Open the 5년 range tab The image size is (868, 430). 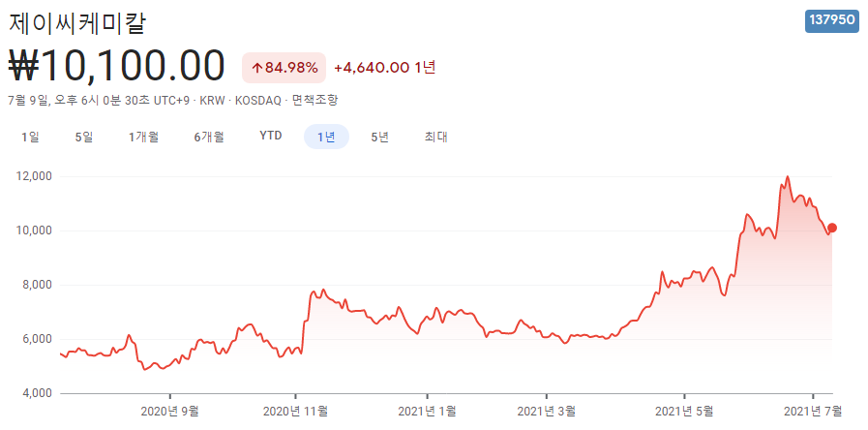click(x=379, y=137)
